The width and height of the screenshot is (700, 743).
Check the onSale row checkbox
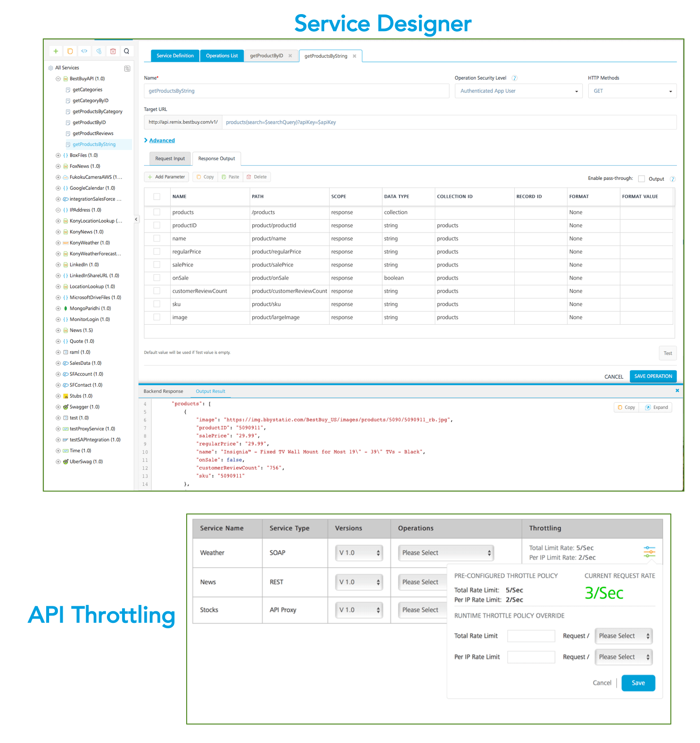[x=157, y=278]
